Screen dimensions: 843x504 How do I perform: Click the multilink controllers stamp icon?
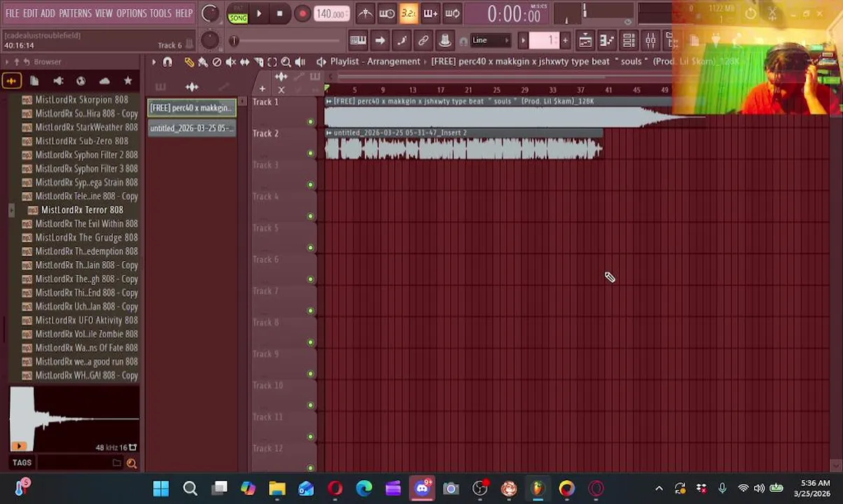(x=445, y=41)
